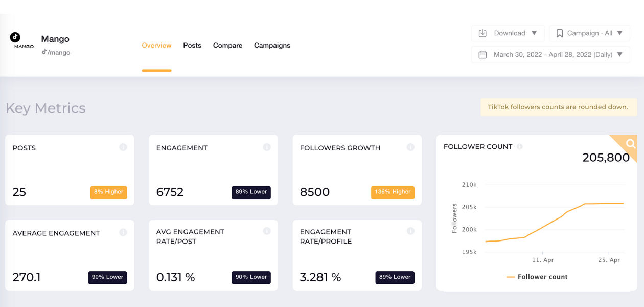644x307 pixels.
Task: Open the Compare tab
Action: (x=227, y=46)
